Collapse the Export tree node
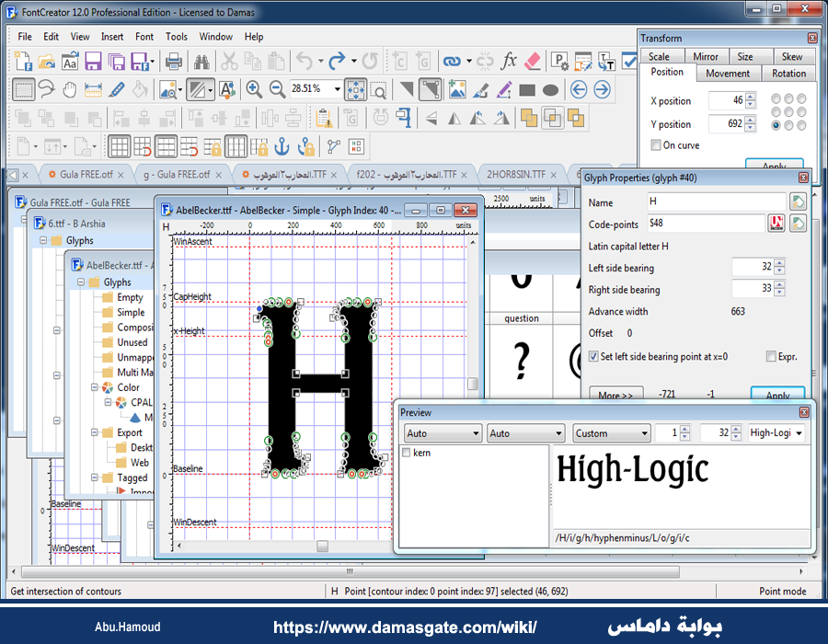Image resolution: width=828 pixels, height=644 pixels. pos(95,432)
